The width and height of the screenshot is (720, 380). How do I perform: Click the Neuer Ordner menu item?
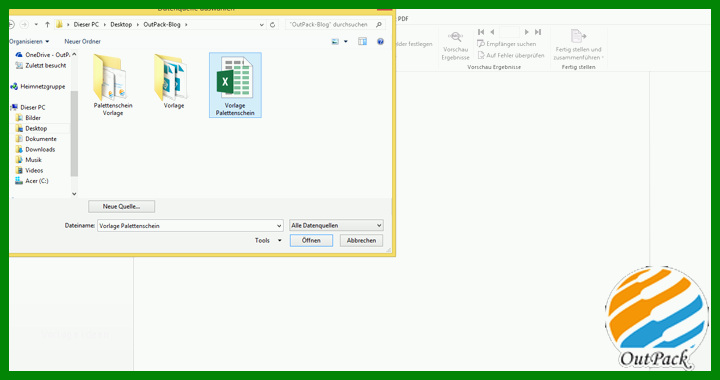coord(83,41)
